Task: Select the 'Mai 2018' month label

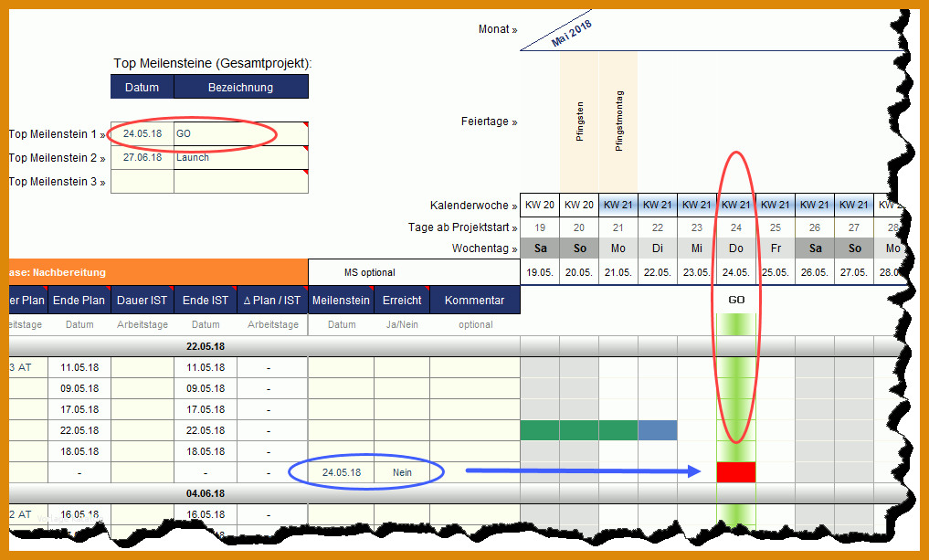Action: coord(571,33)
